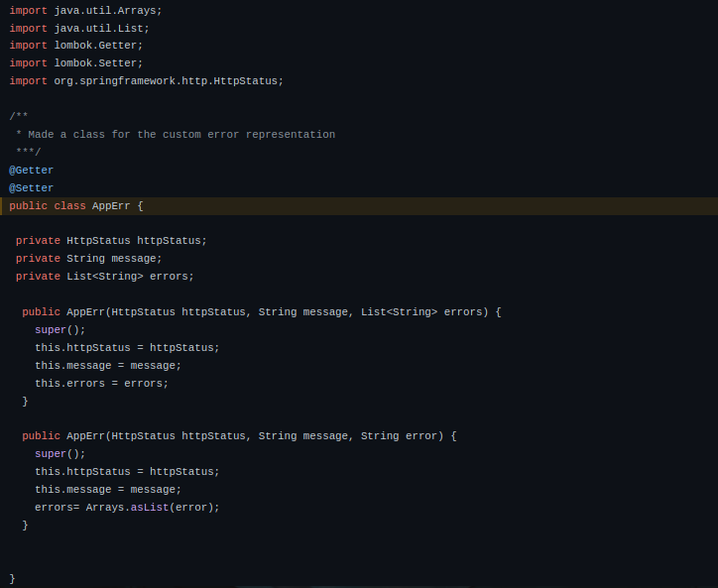The height and width of the screenshot is (588, 718).
Task: Click the constructor with List<String> errors parameter
Action: pyautogui.click(x=261, y=312)
